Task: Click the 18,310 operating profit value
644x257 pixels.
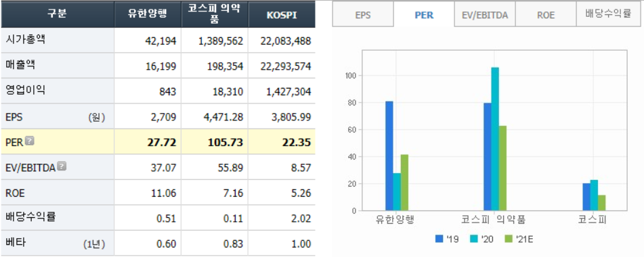Action: click(x=228, y=92)
